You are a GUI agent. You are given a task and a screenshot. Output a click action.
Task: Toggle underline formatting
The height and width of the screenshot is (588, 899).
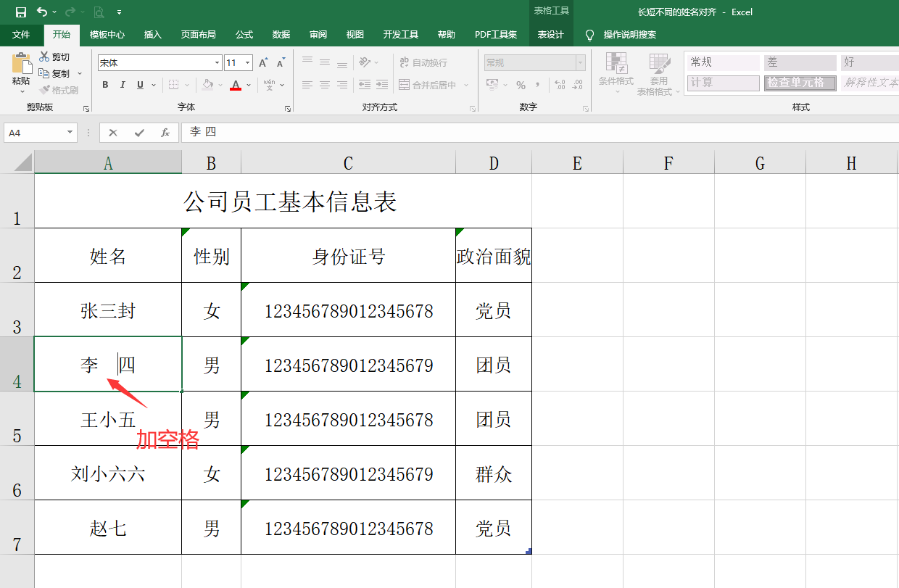[x=140, y=85]
